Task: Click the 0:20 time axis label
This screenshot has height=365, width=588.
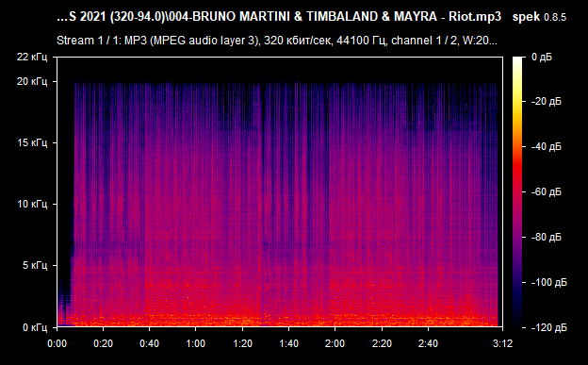Action: 103,343
